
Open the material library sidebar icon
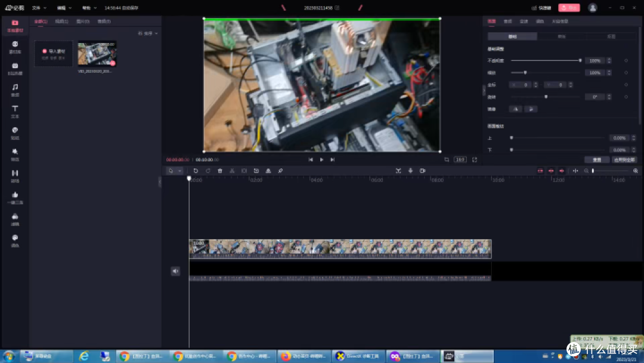(15, 47)
